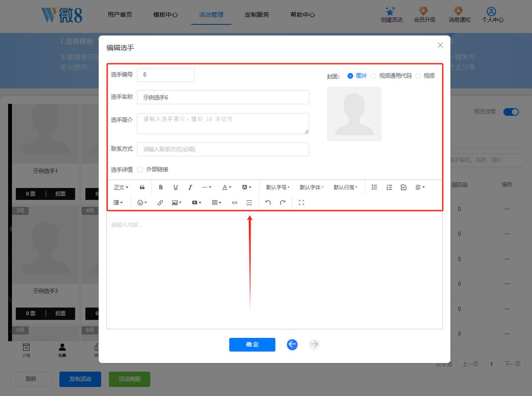
Task: Insert a horizontal divider line
Action: 249,203
